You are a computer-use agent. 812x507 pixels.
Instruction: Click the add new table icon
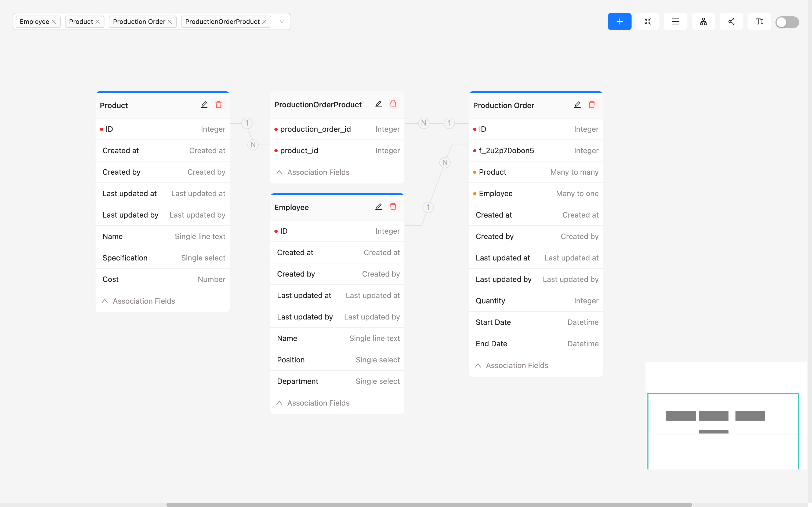pos(620,22)
